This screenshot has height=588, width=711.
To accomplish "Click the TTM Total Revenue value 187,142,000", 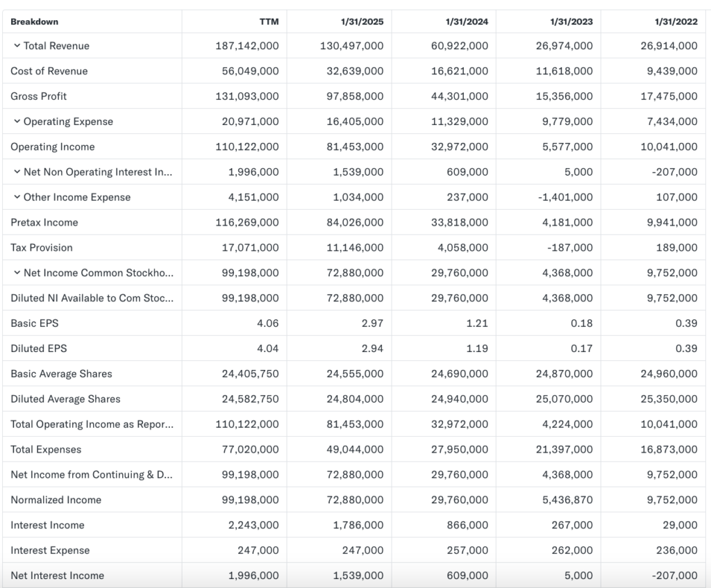I will point(247,46).
